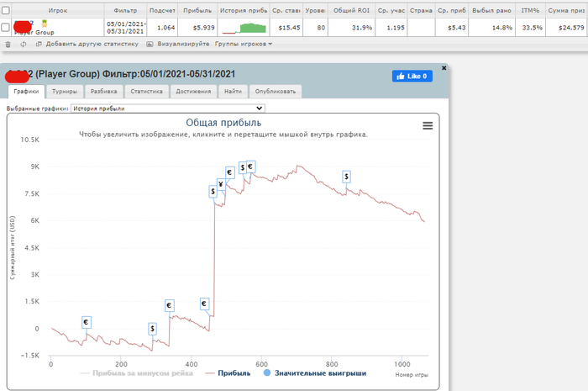Sort by the Страна column header

pos(421,10)
